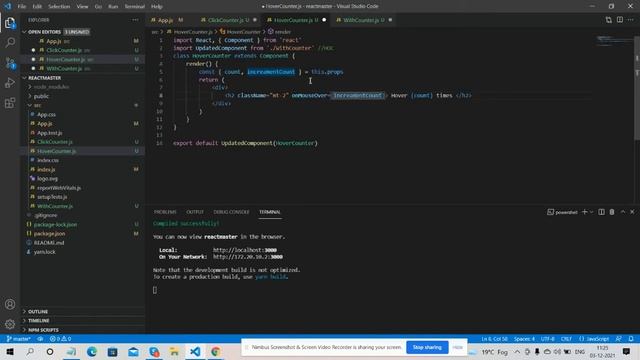Screen dimensions: 640x360
Task: Collapse the Open Editors section
Action: coord(24,32)
